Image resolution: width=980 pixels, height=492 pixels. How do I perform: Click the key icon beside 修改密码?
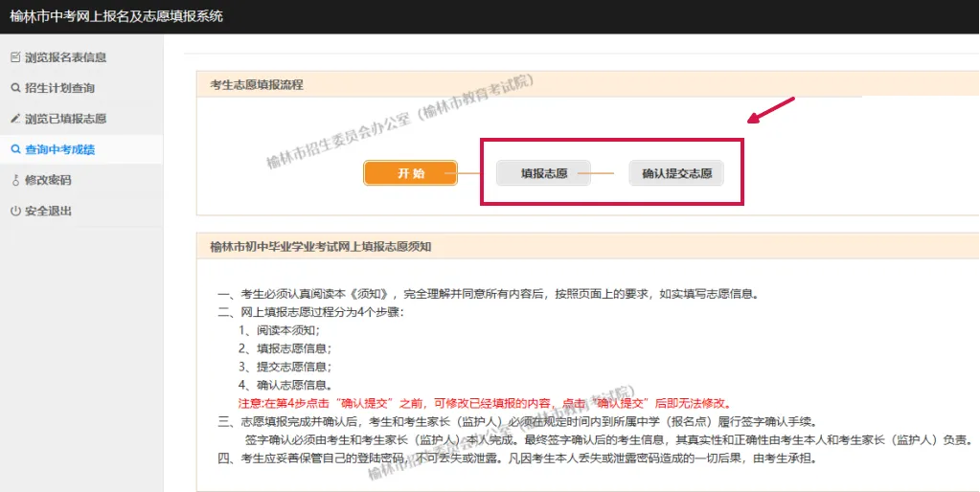[14, 180]
